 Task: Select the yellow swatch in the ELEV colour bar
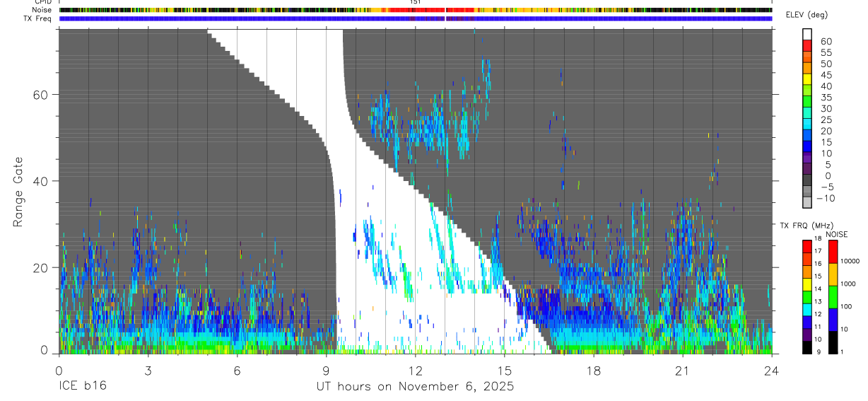coord(807,79)
